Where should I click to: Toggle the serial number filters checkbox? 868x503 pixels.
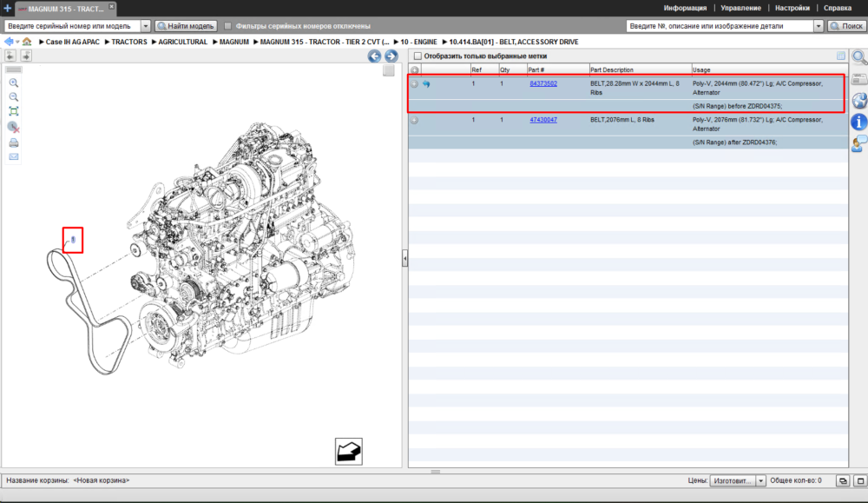pos(227,26)
